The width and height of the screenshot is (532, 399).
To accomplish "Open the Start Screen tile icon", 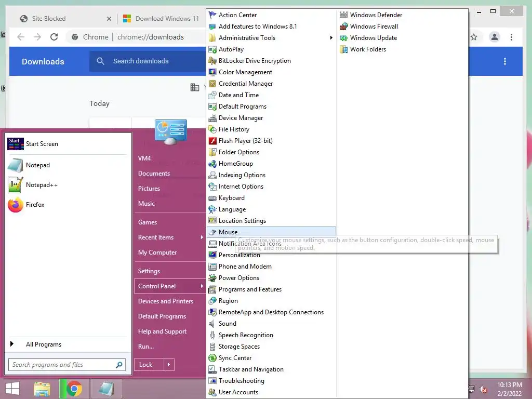I will pyautogui.click(x=15, y=144).
